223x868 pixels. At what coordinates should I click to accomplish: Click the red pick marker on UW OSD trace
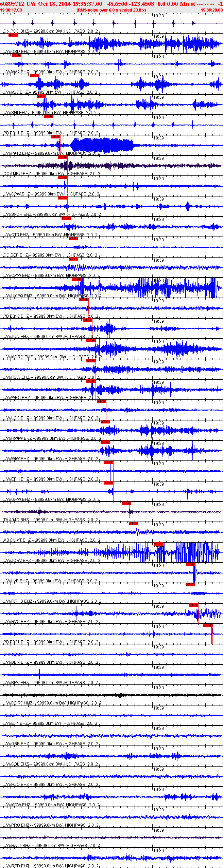click(x=13, y=35)
